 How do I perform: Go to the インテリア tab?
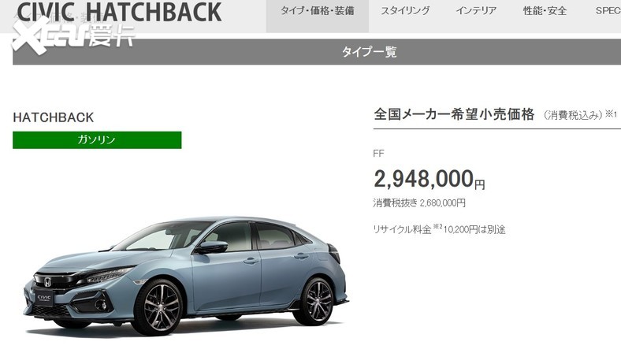(x=476, y=11)
